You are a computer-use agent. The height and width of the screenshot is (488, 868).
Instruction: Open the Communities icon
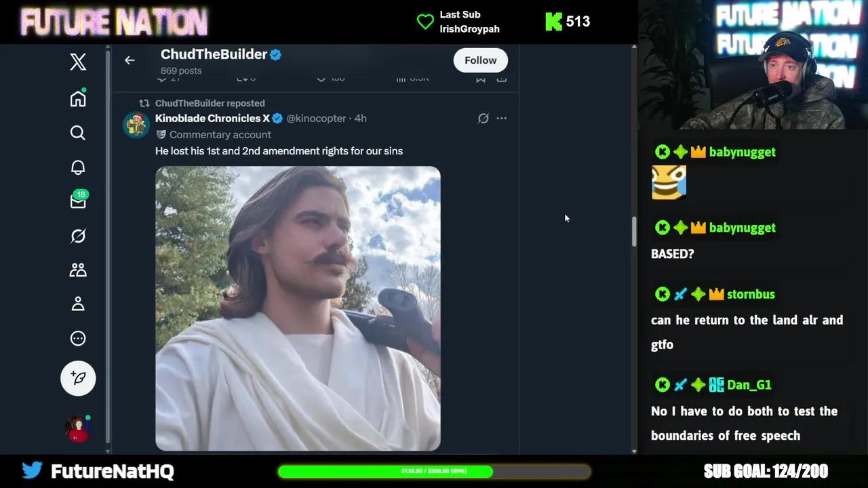(78, 270)
